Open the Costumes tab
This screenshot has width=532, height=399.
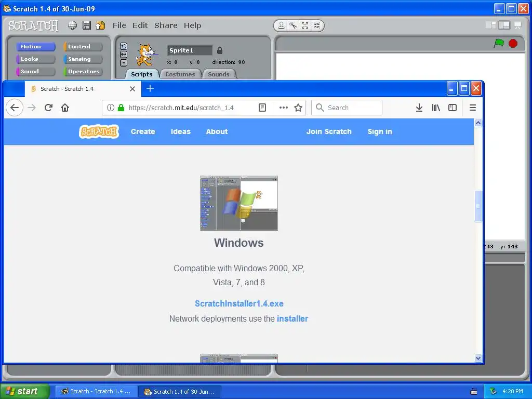pos(180,74)
